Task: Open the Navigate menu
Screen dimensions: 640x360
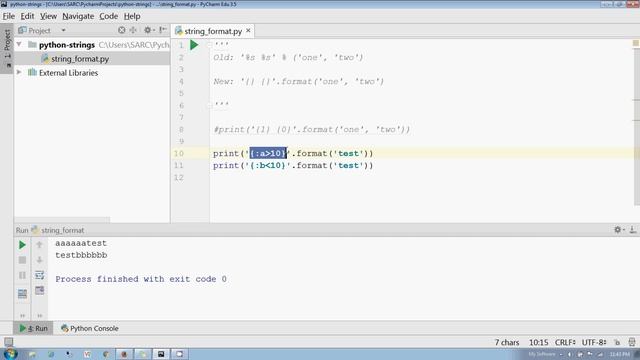Action: click(x=78, y=16)
